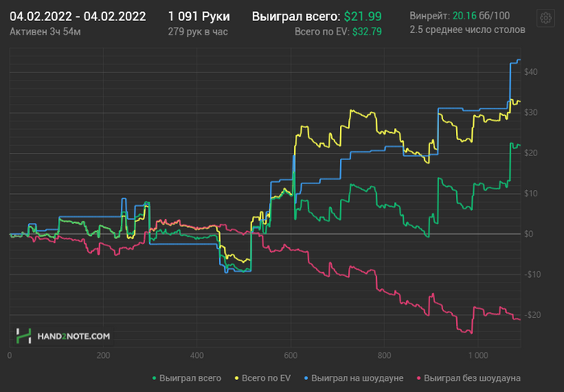Click the '-$10' y-axis label
This screenshot has height=392, width=564.
pyautogui.click(x=532, y=274)
